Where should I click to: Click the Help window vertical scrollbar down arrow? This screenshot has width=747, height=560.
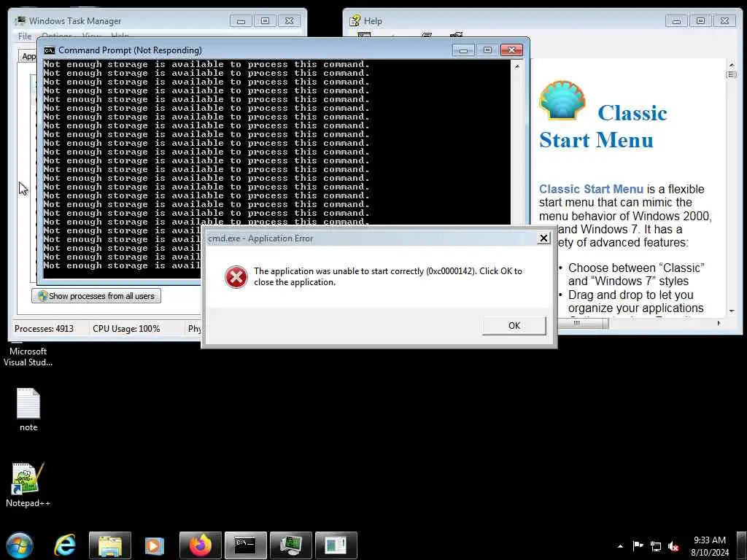[x=731, y=311]
